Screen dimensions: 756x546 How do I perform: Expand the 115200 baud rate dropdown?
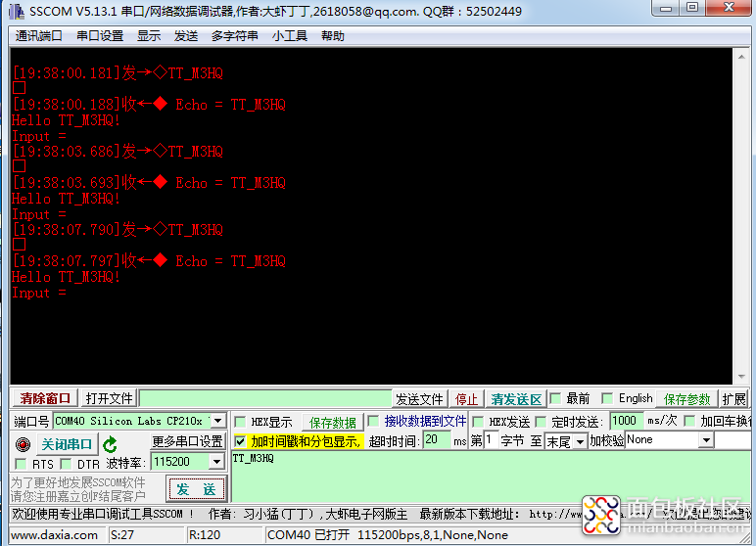click(217, 462)
